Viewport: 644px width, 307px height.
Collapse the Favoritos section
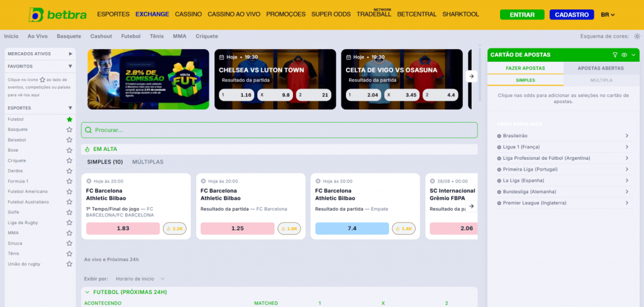tap(40, 66)
